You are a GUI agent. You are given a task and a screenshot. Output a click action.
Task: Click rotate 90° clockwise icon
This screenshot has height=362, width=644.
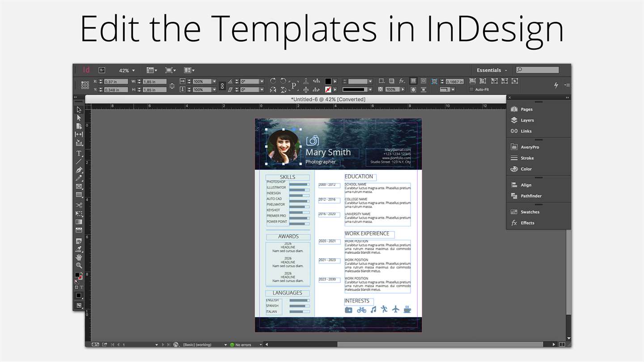[273, 81]
